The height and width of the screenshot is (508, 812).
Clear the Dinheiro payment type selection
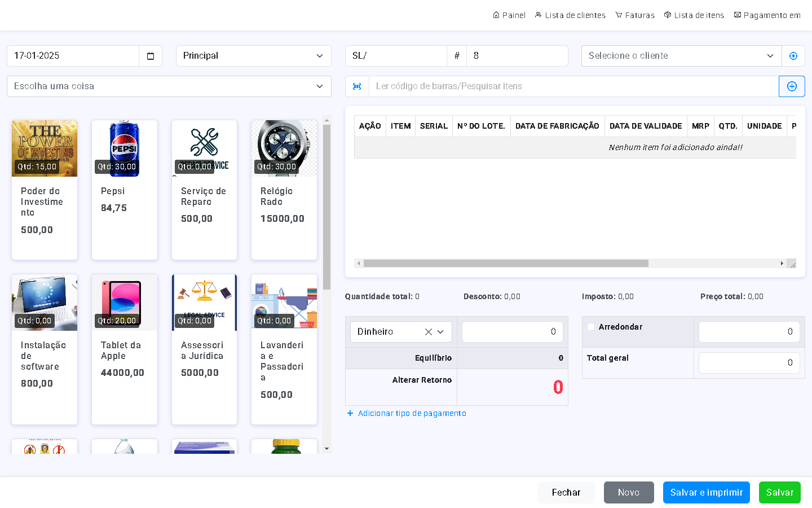coord(428,332)
